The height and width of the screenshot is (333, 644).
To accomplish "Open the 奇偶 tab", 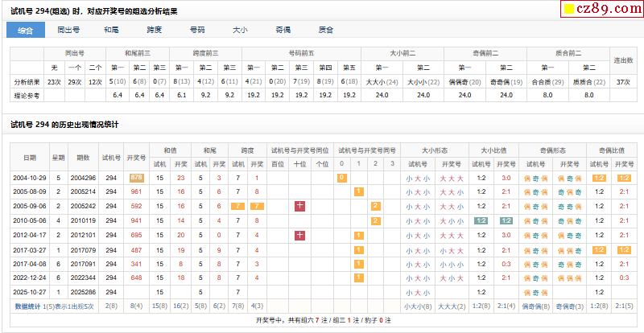I will click(x=283, y=30).
